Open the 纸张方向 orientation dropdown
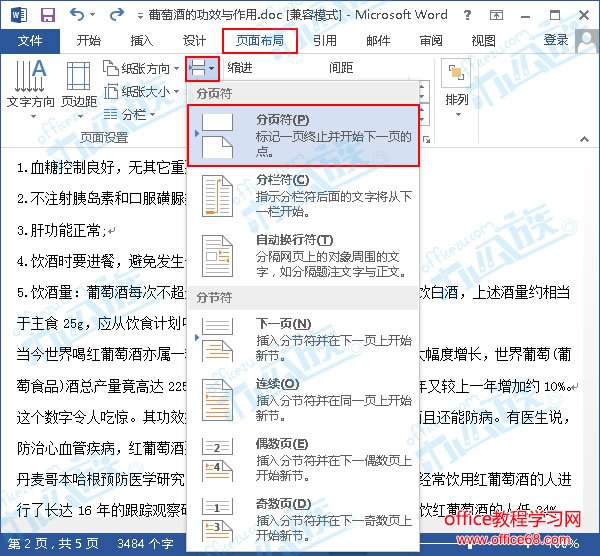The image size is (600, 556). [x=141, y=68]
